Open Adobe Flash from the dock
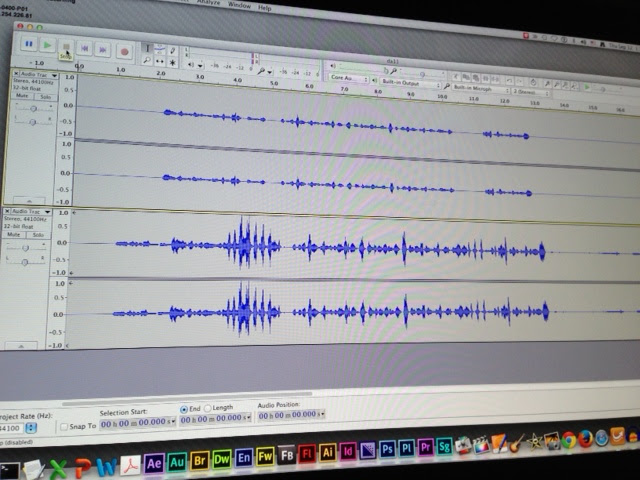This screenshot has width=640, height=480. (307, 454)
